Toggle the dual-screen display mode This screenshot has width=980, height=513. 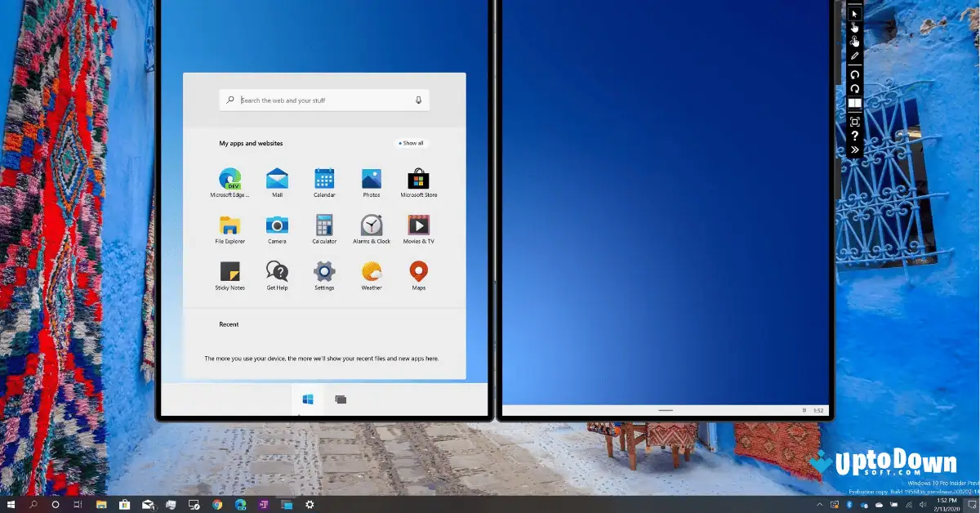(x=854, y=101)
